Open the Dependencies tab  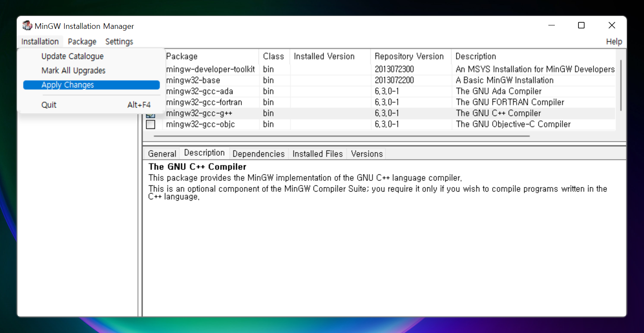click(x=258, y=154)
